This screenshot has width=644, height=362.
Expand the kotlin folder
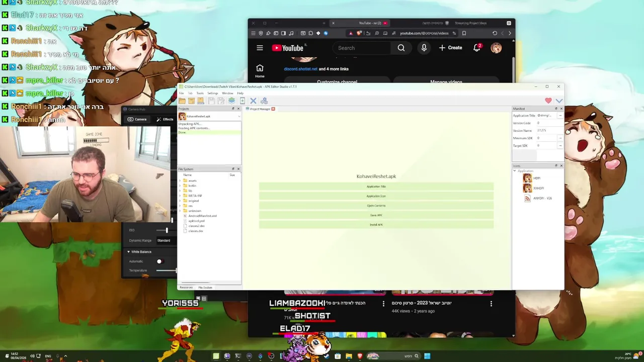click(180, 186)
